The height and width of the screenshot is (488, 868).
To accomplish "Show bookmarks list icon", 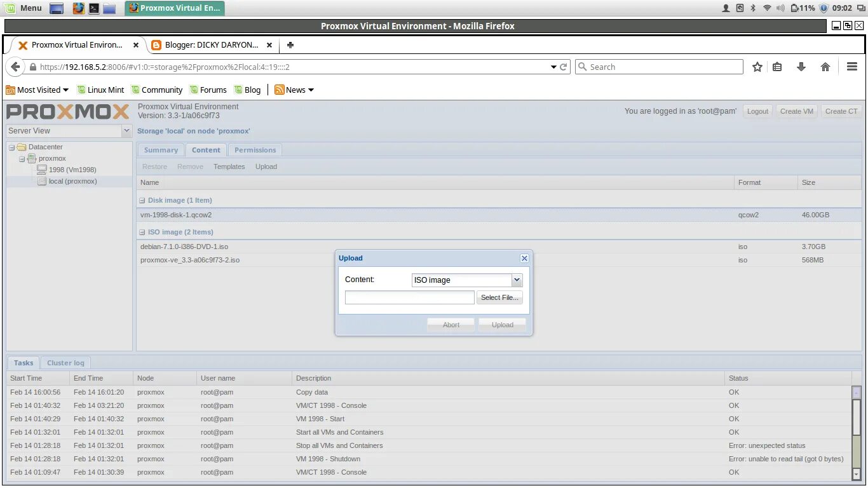I will tap(777, 67).
